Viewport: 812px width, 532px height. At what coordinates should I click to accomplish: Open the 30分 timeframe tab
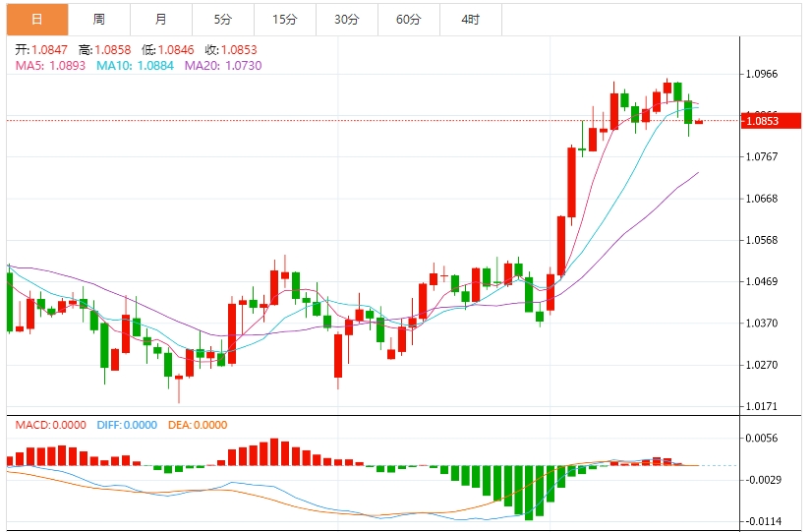[347, 20]
